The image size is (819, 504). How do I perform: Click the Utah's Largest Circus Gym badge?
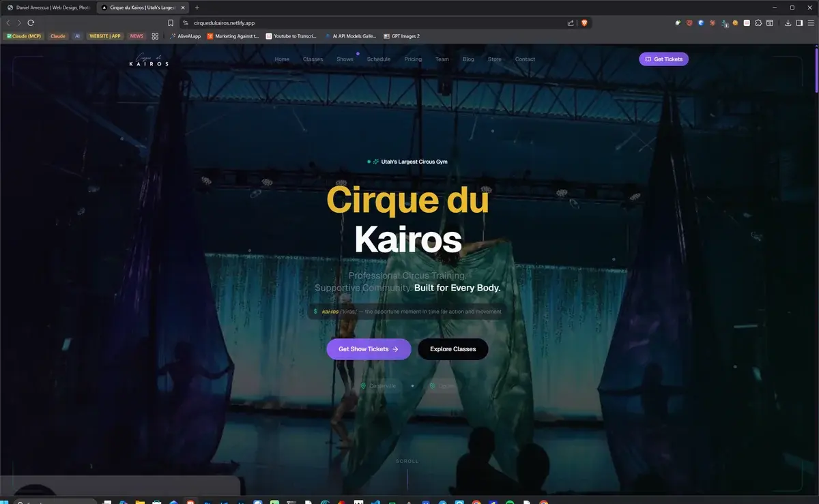(407, 162)
